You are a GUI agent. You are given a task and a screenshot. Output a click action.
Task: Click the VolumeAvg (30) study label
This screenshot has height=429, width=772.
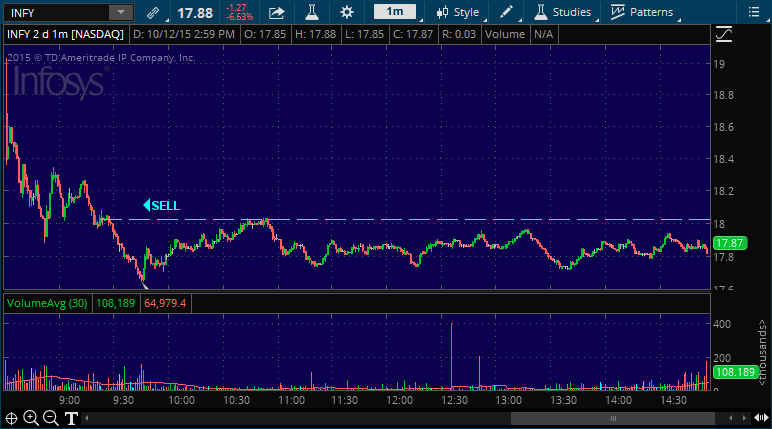pyautogui.click(x=47, y=303)
